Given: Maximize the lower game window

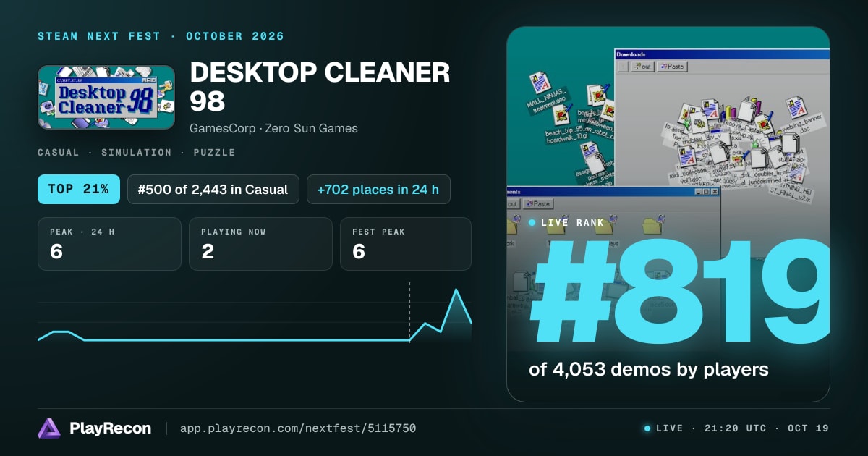Looking at the screenshot, I should [707, 192].
